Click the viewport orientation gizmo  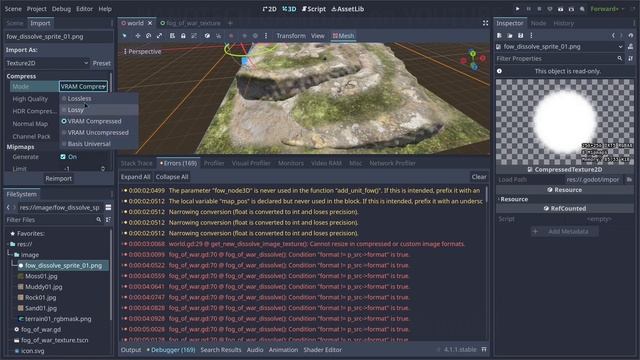473,60
